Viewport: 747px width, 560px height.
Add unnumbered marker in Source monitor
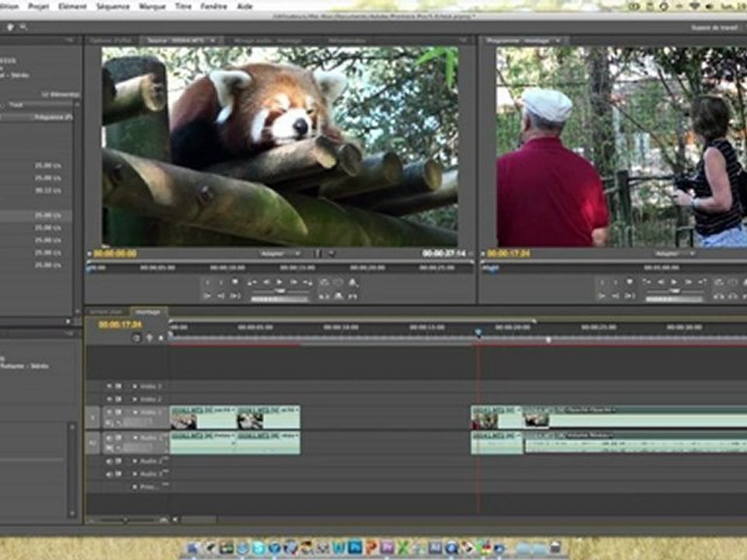click(x=235, y=282)
